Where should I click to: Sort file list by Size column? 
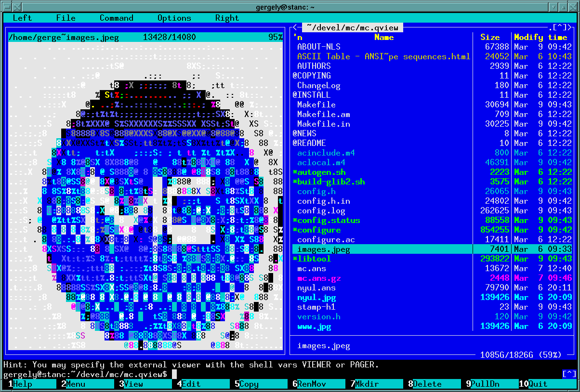click(x=489, y=37)
